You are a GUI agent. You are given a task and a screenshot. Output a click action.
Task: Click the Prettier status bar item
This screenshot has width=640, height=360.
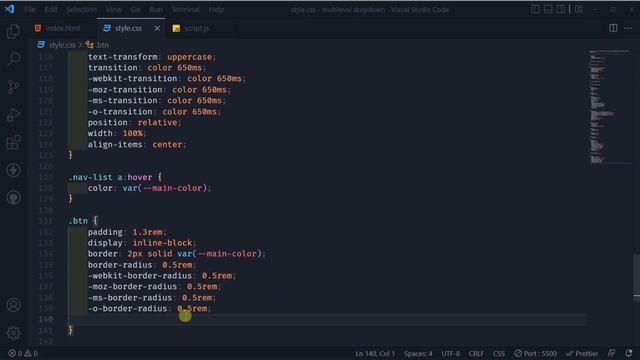(x=582, y=353)
